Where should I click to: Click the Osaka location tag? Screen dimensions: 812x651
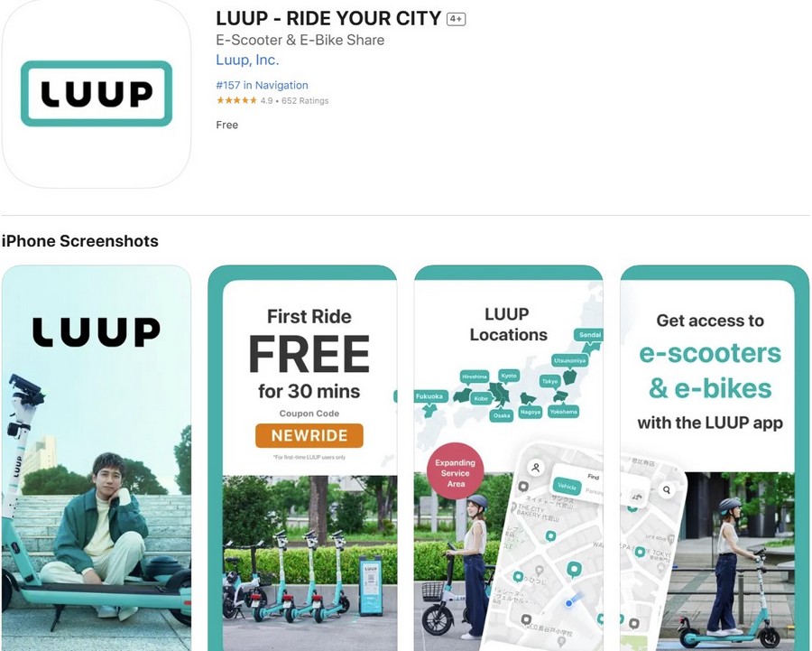(502, 415)
